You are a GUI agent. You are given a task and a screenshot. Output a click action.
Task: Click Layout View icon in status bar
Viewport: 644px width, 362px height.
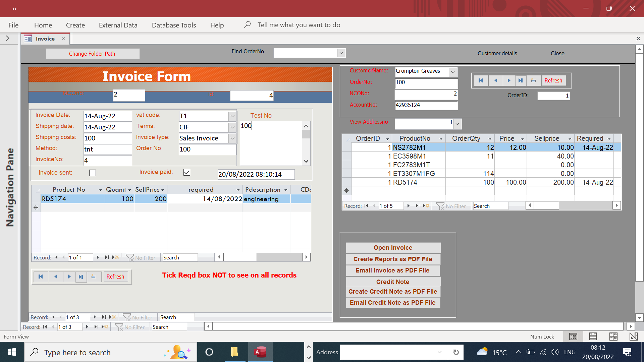point(613,337)
